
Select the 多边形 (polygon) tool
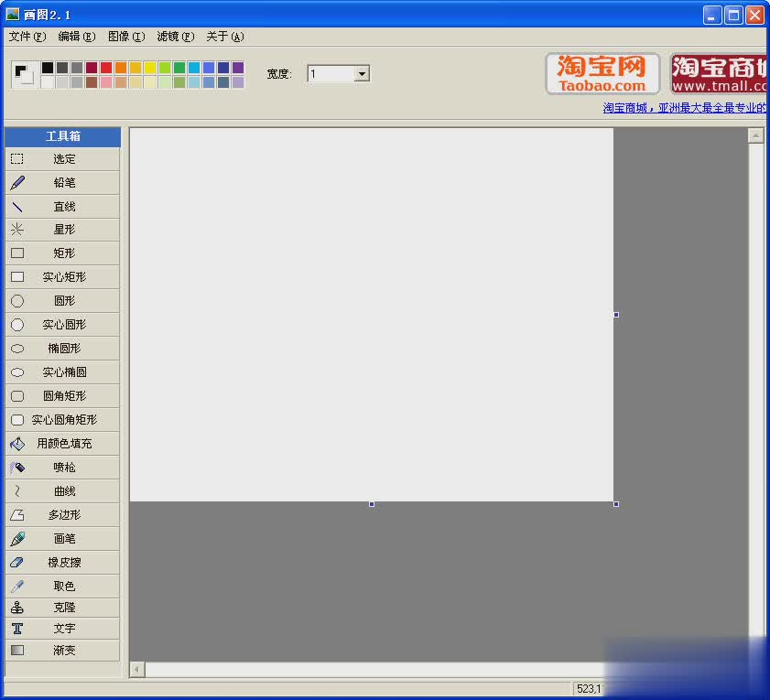point(62,514)
